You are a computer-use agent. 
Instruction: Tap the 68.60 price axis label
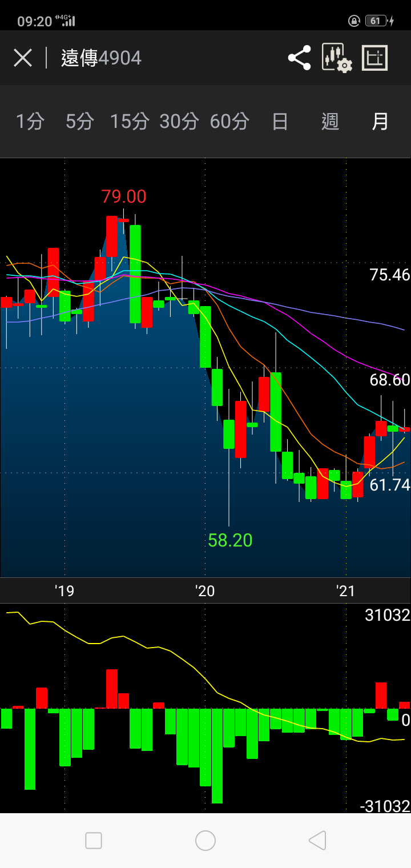pyautogui.click(x=390, y=380)
